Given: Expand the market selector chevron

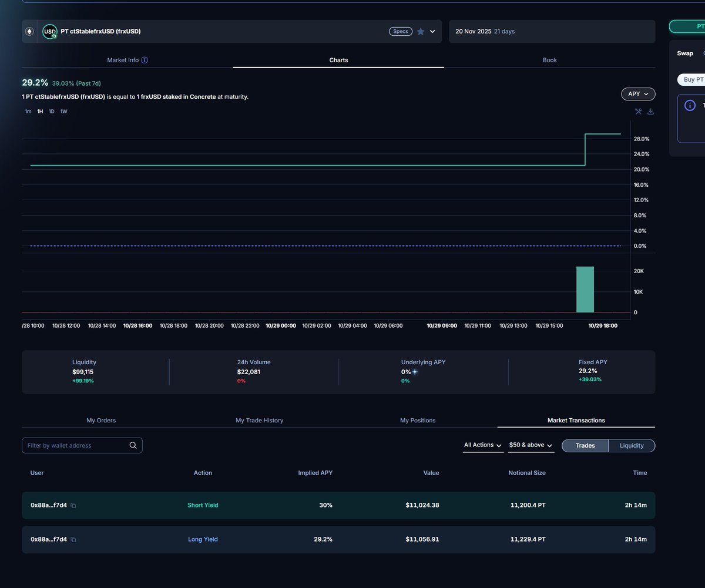Looking at the screenshot, I should tap(433, 32).
